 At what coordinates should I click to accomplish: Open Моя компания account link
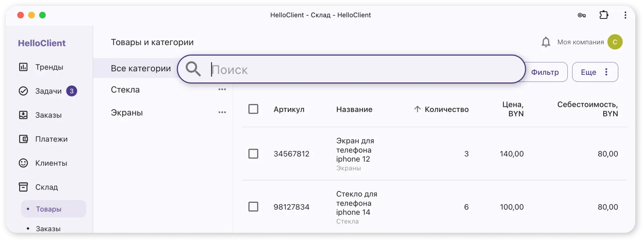(x=581, y=42)
